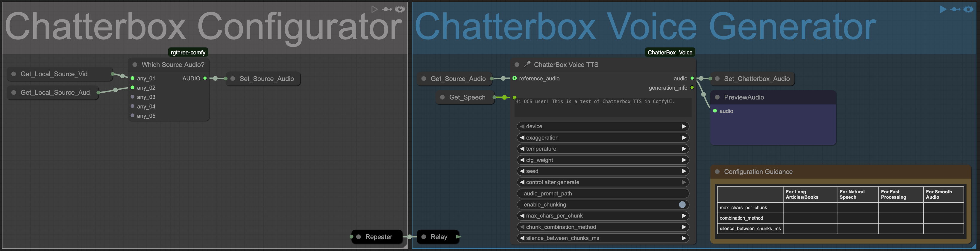
Task: Click the microphone icon on ChatterBox Voice TTS title
Action: click(527, 64)
